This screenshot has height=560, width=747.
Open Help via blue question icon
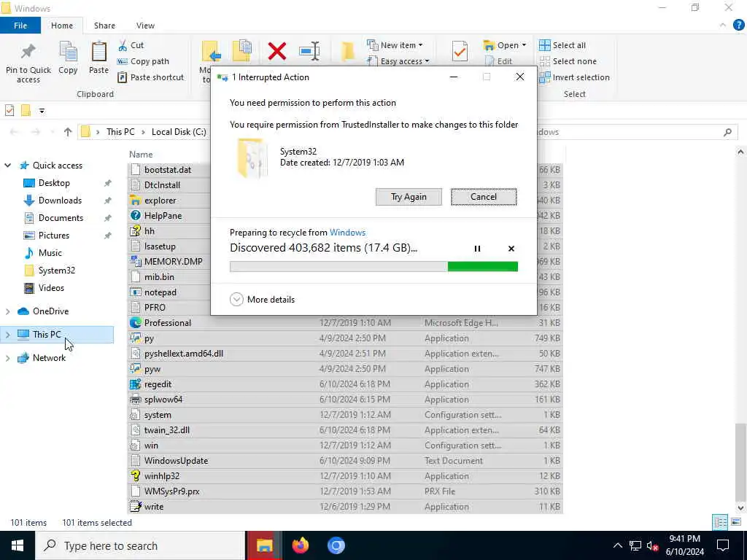click(738, 26)
